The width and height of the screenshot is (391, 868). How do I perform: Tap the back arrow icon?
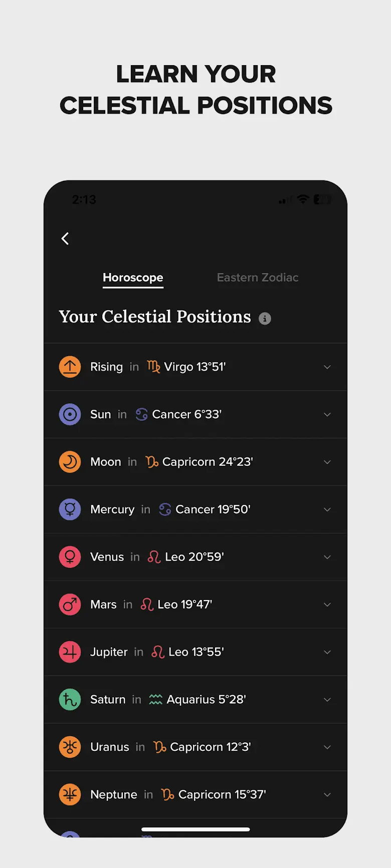point(65,238)
